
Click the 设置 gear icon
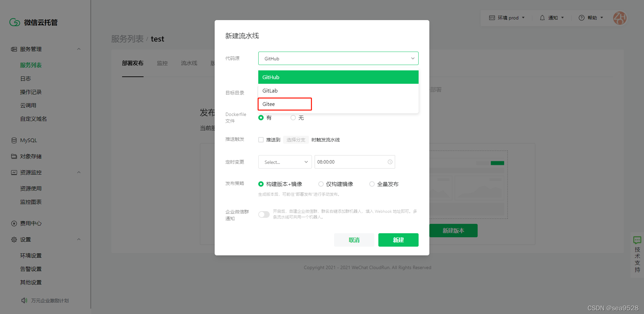[14, 240]
